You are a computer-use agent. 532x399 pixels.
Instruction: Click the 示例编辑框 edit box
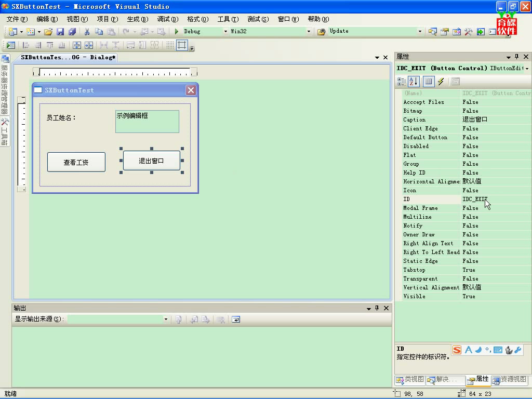pos(147,122)
